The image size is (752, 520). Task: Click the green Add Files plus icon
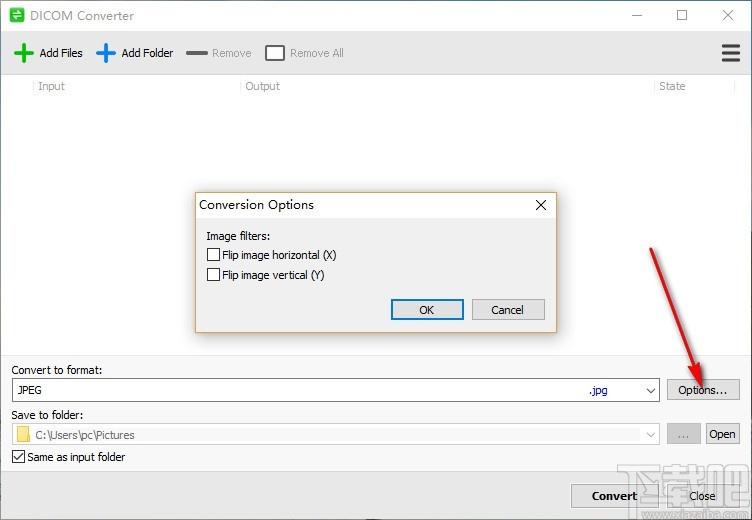pyautogui.click(x=24, y=53)
